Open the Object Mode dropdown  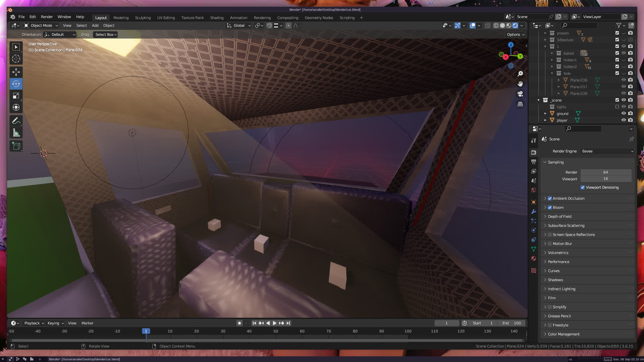click(41, 25)
